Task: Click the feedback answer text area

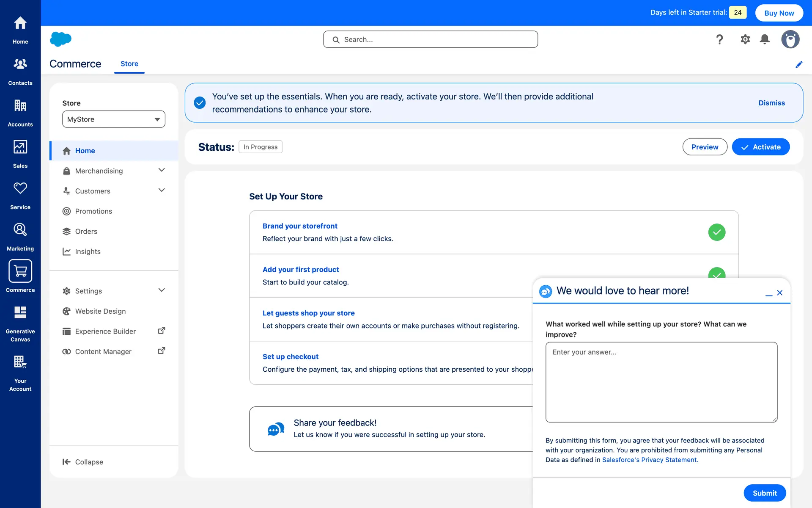Action: click(661, 382)
